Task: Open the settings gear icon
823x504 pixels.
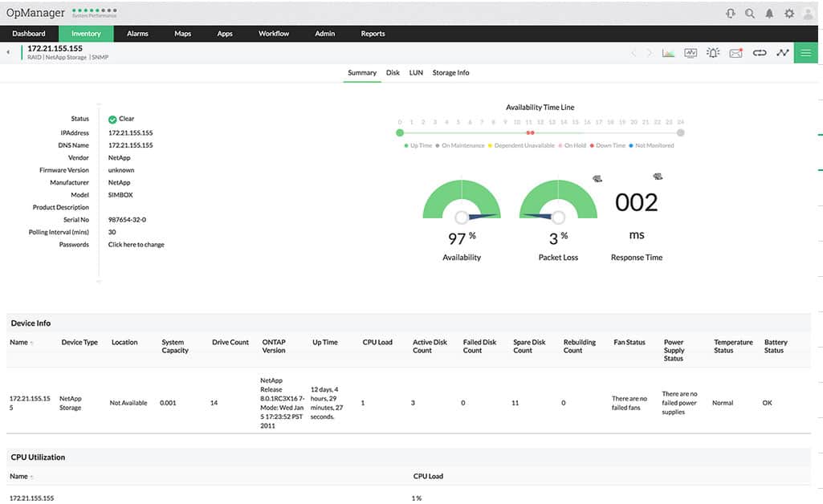Action: pos(789,14)
